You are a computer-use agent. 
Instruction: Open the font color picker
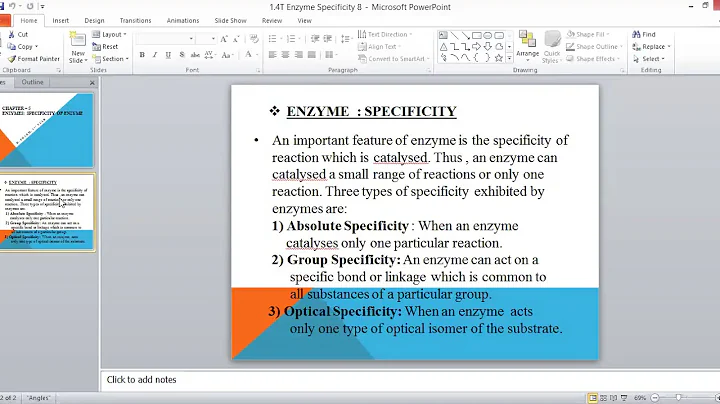point(252,55)
